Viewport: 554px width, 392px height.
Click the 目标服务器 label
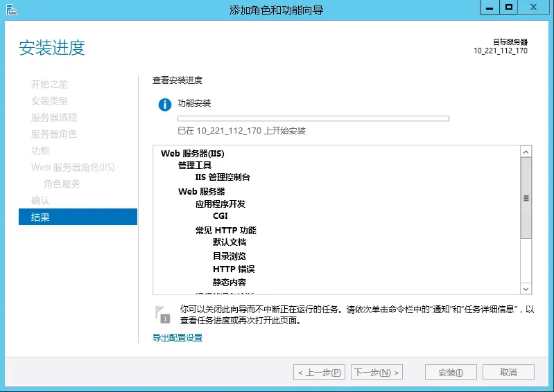510,42
